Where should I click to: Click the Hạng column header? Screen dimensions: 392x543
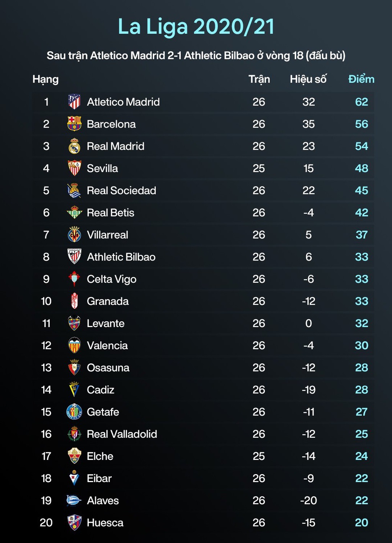point(46,80)
